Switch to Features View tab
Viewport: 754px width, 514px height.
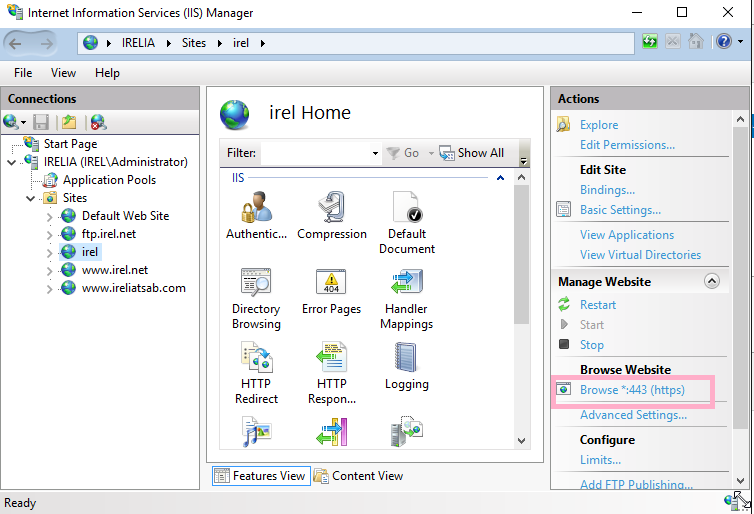(261, 476)
